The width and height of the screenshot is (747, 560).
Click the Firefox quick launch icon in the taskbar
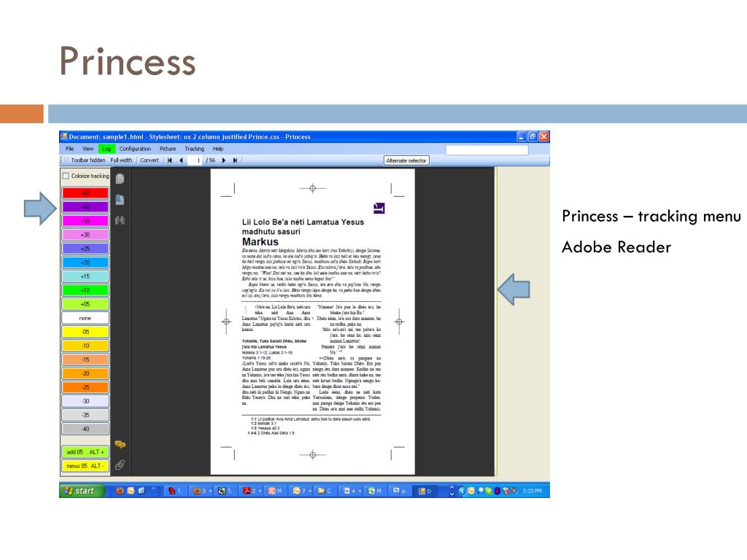pos(120,491)
